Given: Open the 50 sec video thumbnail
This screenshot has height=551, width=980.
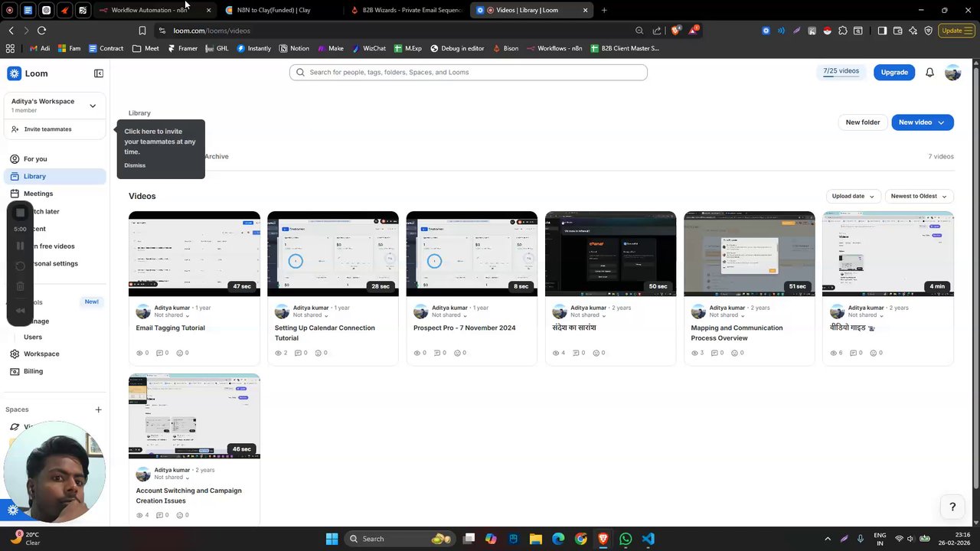Looking at the screenshot, I should (610, 253).
